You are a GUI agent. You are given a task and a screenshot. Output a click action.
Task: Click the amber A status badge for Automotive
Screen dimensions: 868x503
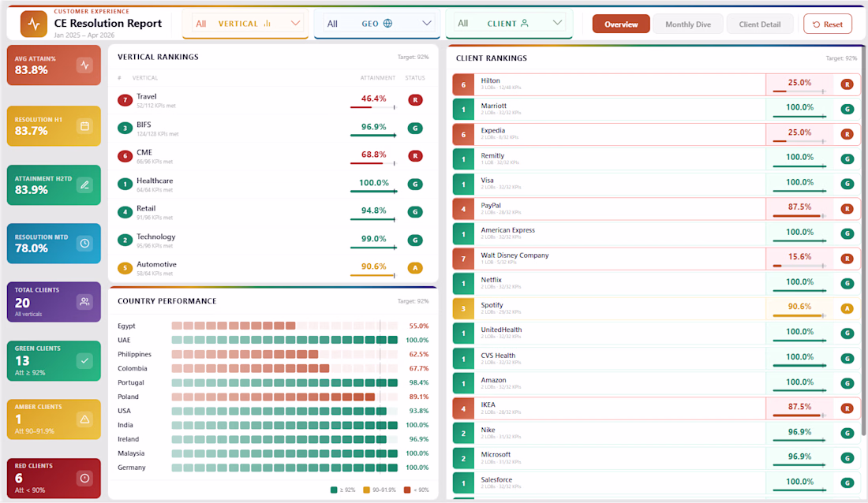(x=415, y=268)
